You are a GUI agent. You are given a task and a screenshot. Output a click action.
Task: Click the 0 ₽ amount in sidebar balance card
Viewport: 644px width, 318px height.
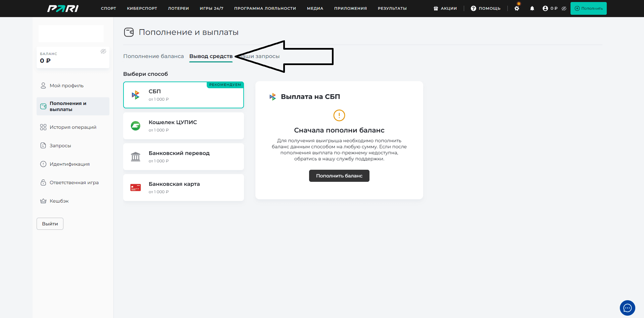[45, 61]
